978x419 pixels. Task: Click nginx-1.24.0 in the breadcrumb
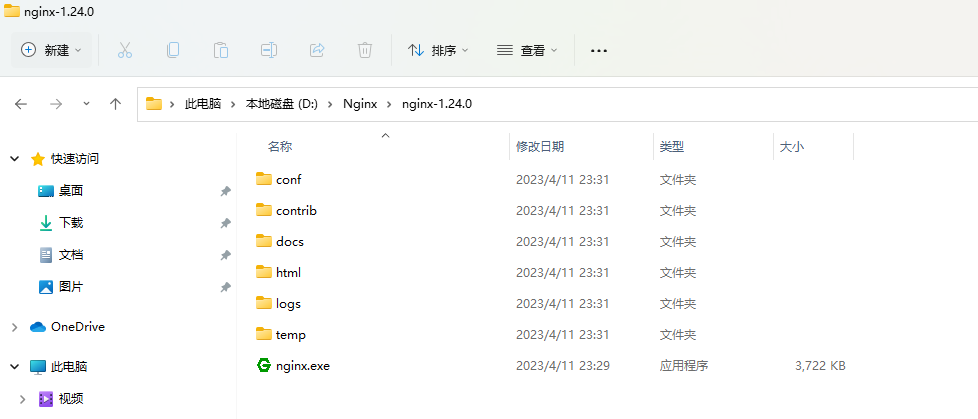coord(437,104)
